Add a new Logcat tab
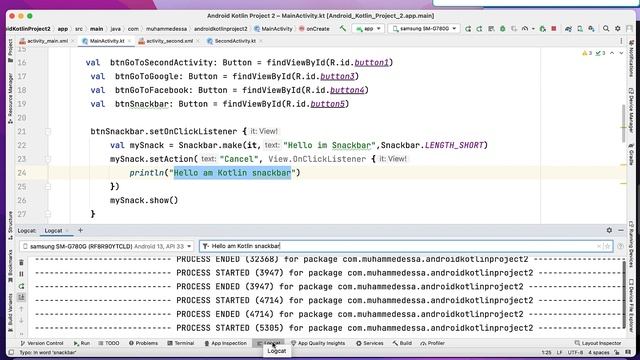 pos(80,230)
